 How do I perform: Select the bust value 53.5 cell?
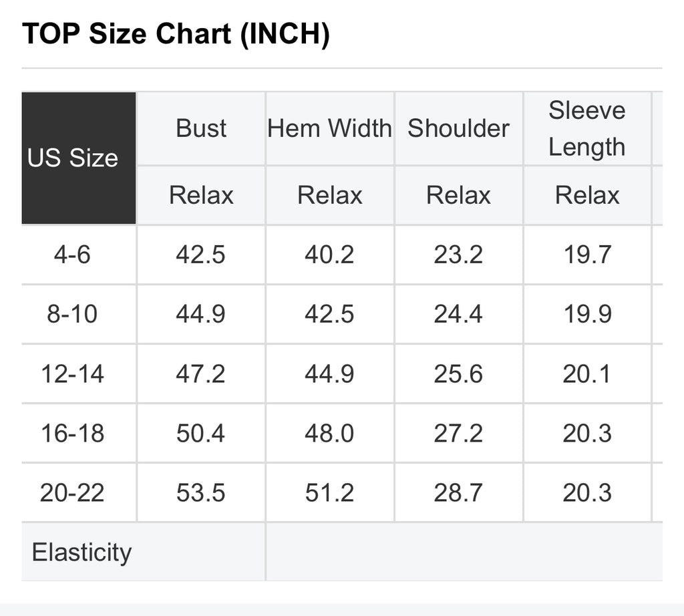pos(201,493)
